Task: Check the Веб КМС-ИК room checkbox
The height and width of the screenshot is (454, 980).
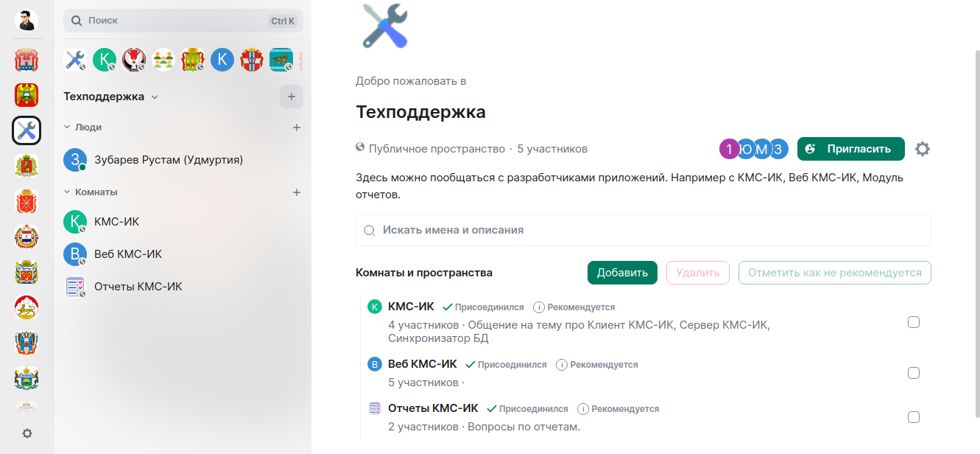Action: pos(914,373)
